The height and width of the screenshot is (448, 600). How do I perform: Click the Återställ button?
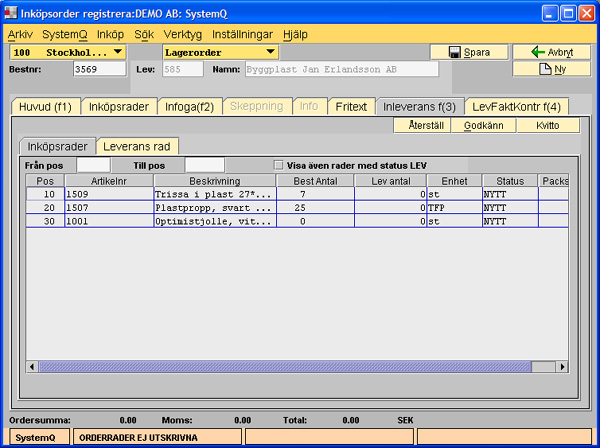pyautogui.click(x=422, y=125)
